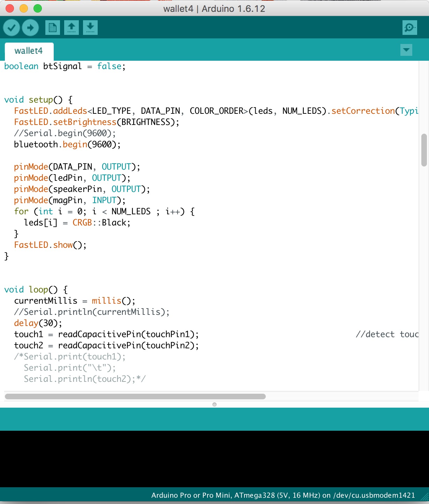Click the '//detect touc' trailing comment
Viewport: 429px width, 504px height.
(x=387, y=334)
